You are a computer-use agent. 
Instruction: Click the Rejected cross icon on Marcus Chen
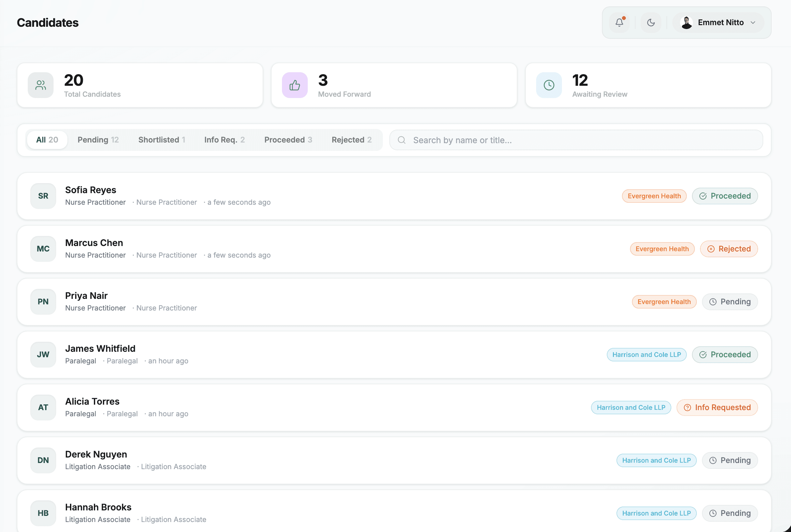click(711, 249)
